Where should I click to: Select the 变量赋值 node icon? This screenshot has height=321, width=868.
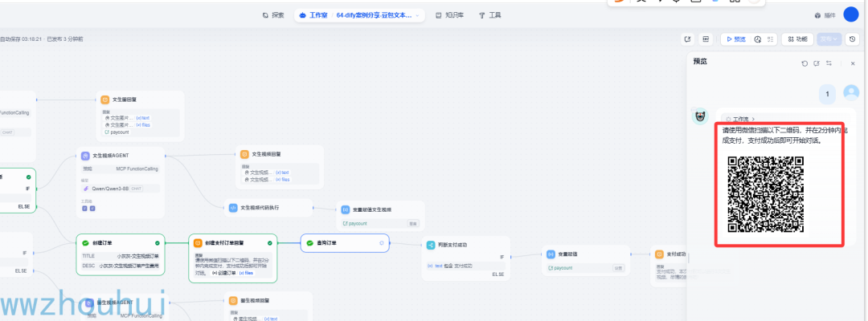pyautogui.click(x=551, y=254)
